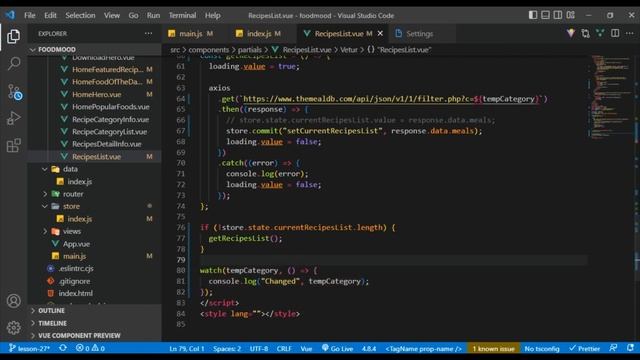Collapse the FOODMOOD project folder

[x=95, y=49]
